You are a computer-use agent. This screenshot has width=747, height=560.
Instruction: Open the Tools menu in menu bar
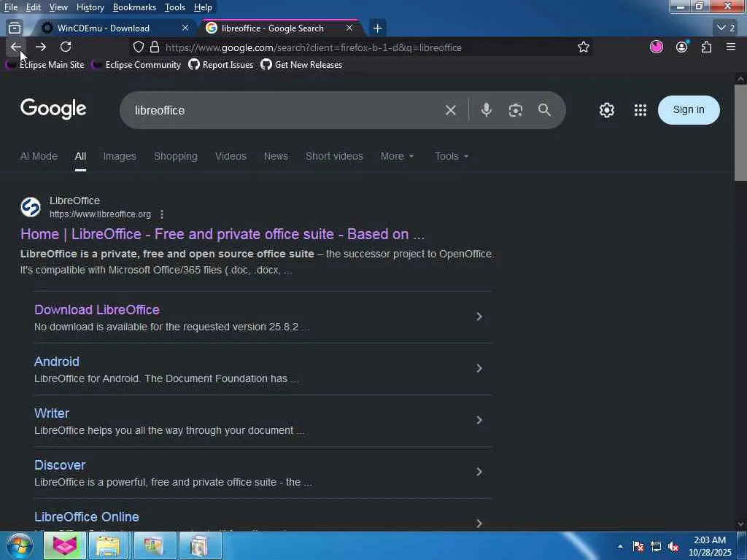(x=175, y=7)
